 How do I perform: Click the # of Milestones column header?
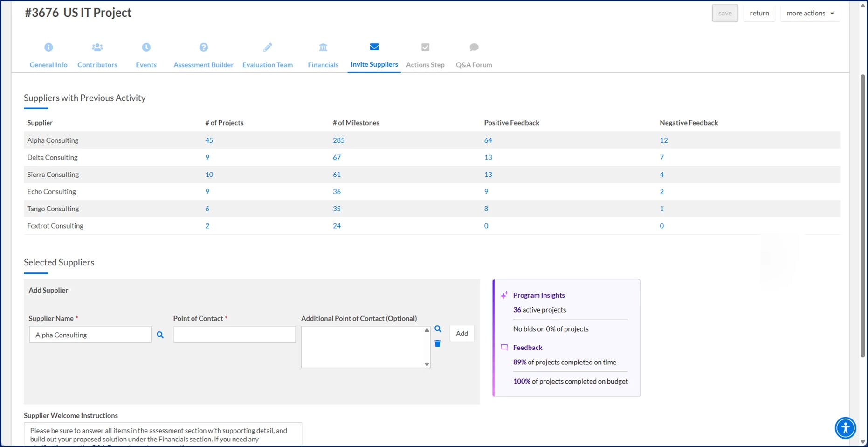(356, 123)
